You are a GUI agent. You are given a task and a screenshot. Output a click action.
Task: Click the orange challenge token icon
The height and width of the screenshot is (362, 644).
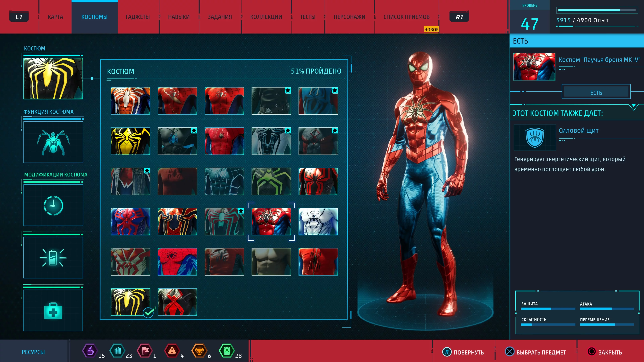click(199, 351)
